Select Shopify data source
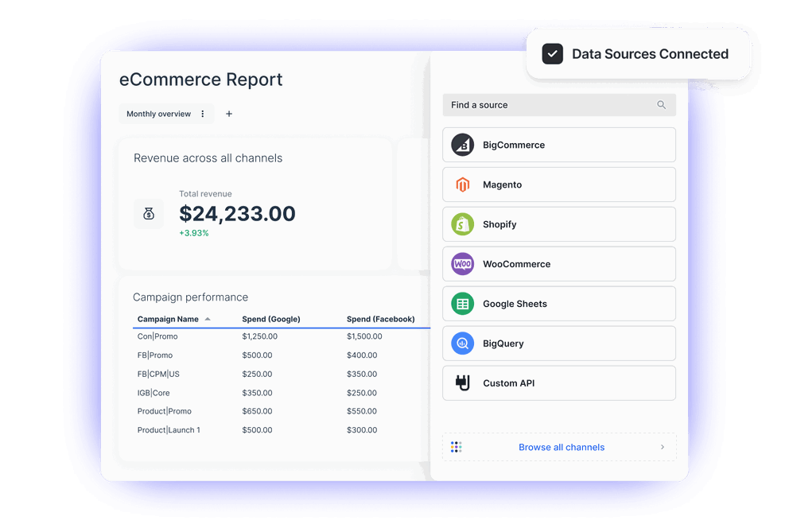 558,224
